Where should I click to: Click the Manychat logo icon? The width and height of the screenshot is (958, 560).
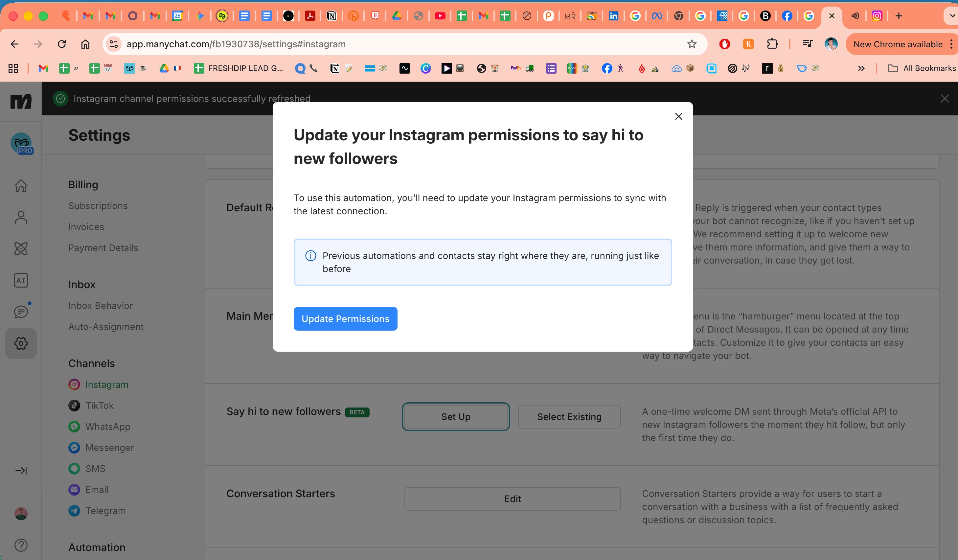pos(21,101)
